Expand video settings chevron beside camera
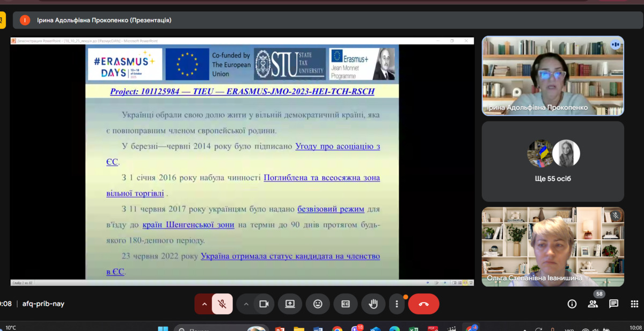The width and height of the screenshot is (644, 331). (246, 304)
